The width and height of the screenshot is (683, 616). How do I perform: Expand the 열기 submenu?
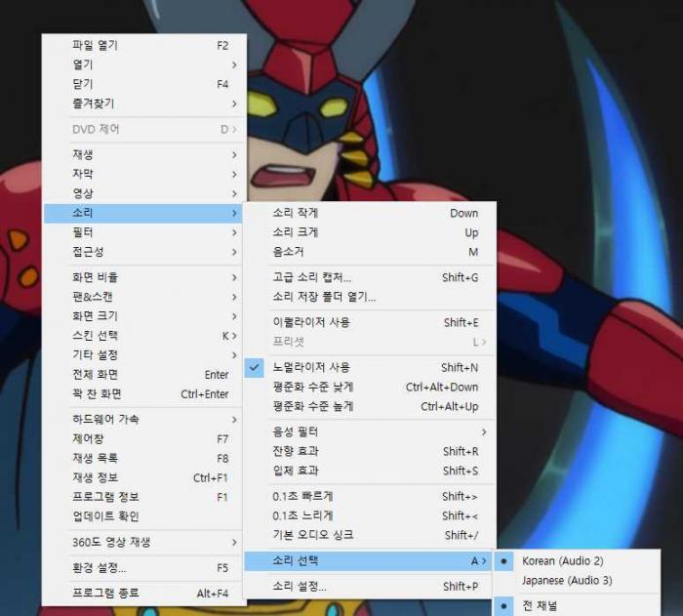143,65
